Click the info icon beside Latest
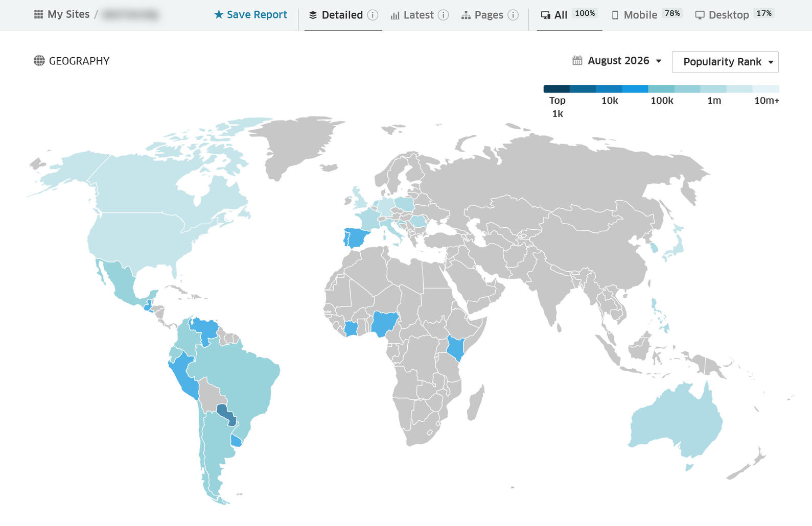The height and width of the screenshot is (526, 812). click(x=444, y=15)
